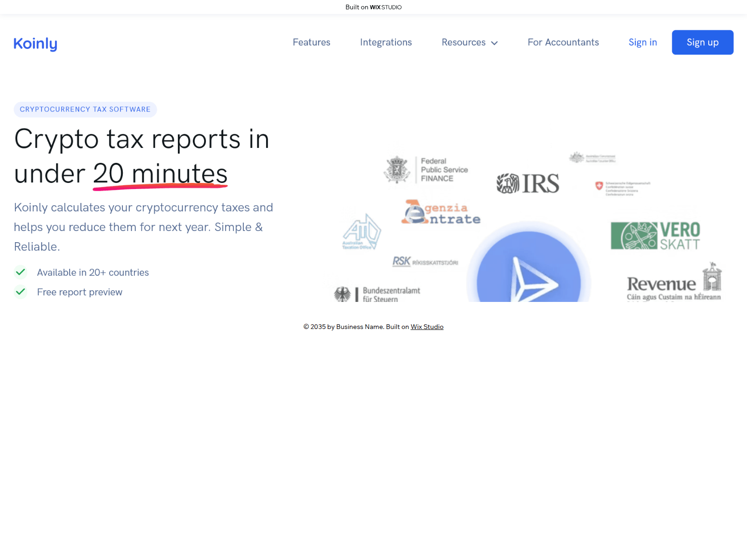Screen dimensions: 747x560
Task: Open the Wix Studio footer link
Action: tap(427, 327)
